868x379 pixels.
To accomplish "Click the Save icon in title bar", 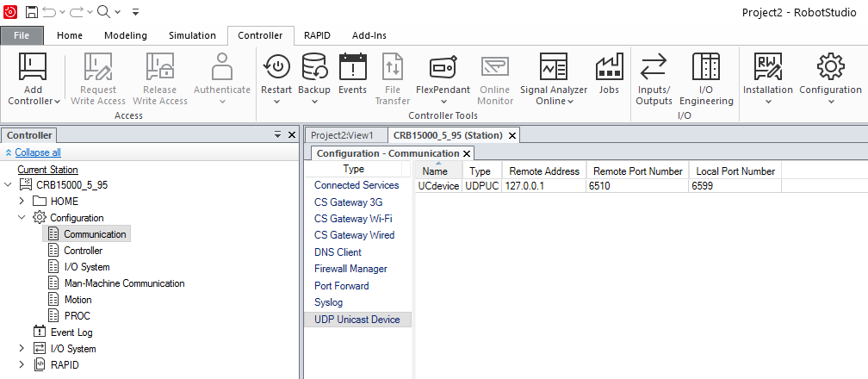I will coord(32,12).
